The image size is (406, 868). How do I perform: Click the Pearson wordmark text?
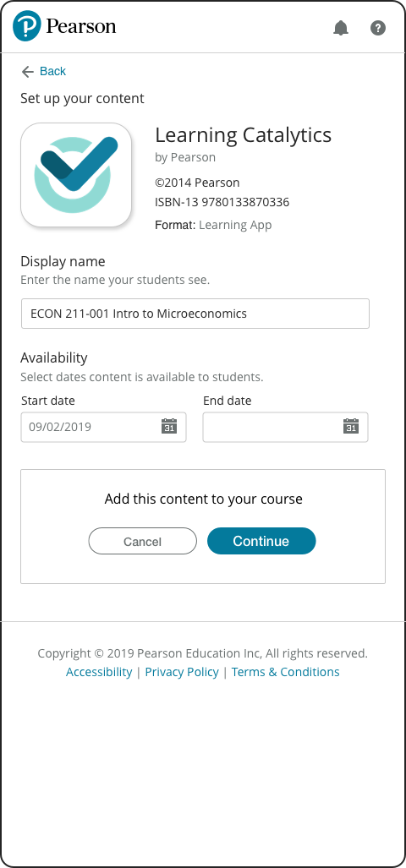click(81, 26)
